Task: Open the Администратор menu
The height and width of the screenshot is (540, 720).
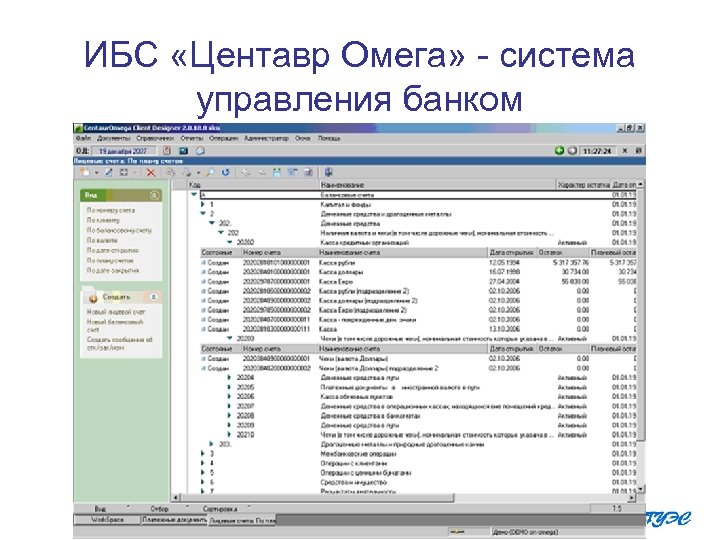Action: click(x=266, y=138)
